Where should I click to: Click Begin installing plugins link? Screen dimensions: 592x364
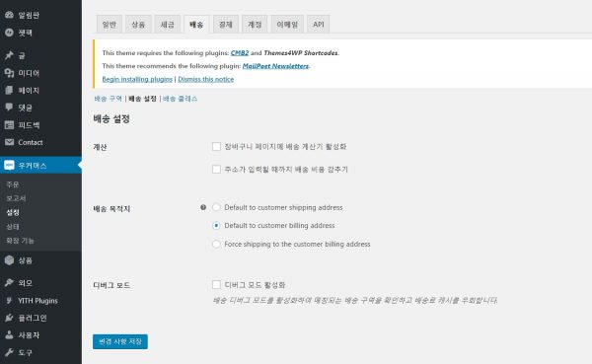click(x=137, y=79)
